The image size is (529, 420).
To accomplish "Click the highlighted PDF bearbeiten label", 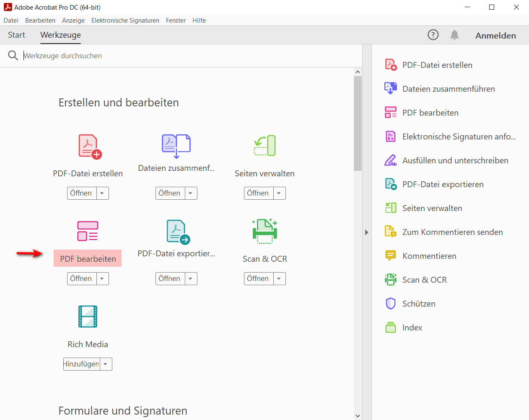I will coord(88,258).
